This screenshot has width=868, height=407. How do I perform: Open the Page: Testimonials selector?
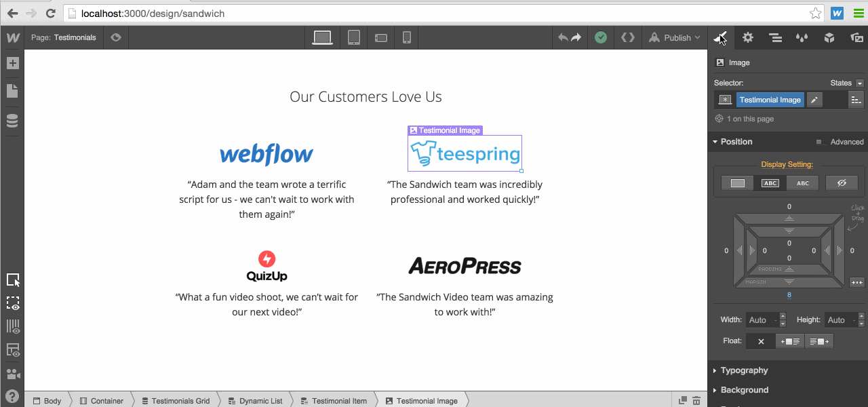pyautogui.click(x=64, y=38)
